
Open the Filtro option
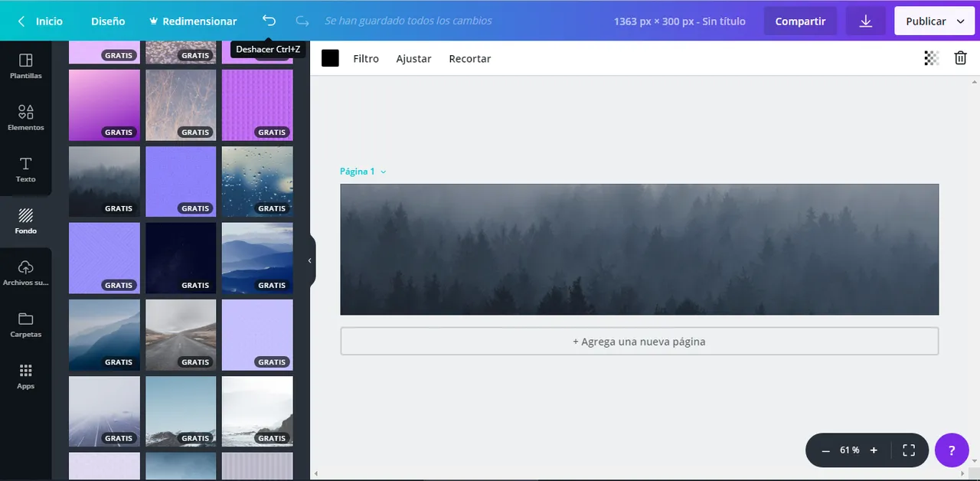[x=366, y=58]
